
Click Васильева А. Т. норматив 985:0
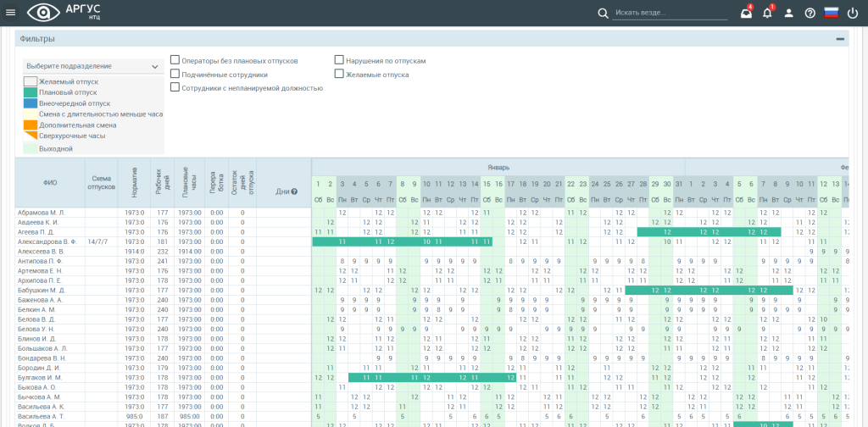tap(135, 416)
